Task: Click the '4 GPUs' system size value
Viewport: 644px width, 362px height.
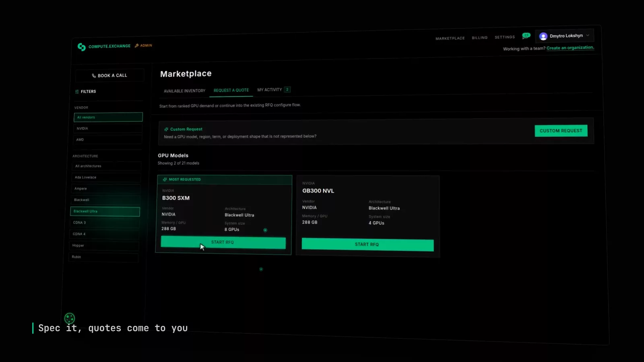Action: click(x=376, y=223)
